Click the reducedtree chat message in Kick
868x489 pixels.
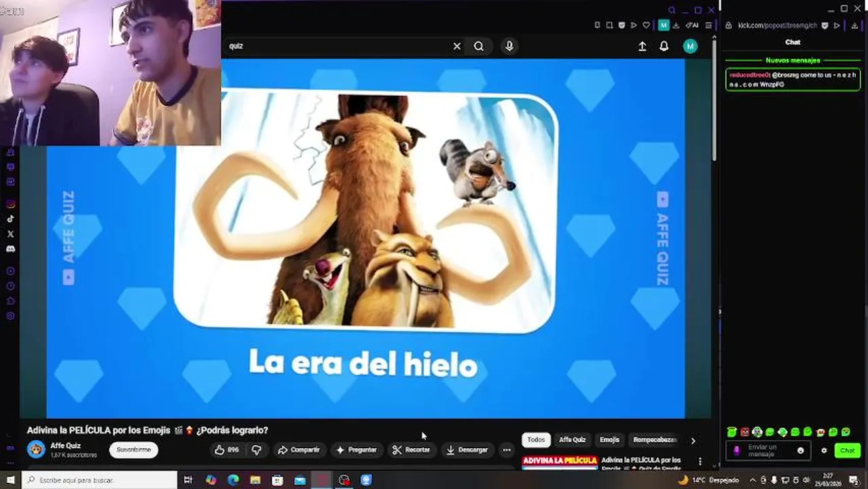(793, 79)
